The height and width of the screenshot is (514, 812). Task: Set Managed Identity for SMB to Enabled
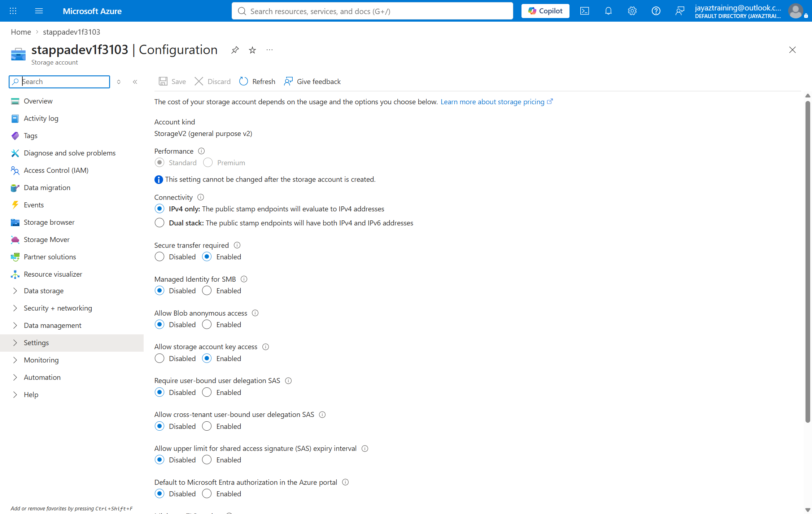tap(207, 291)
